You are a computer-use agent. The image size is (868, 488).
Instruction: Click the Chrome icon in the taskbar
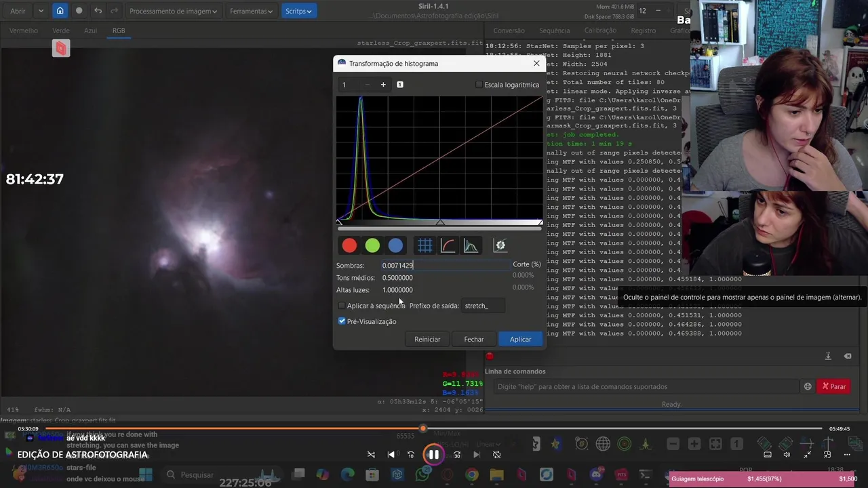click(x=472, y=475)
